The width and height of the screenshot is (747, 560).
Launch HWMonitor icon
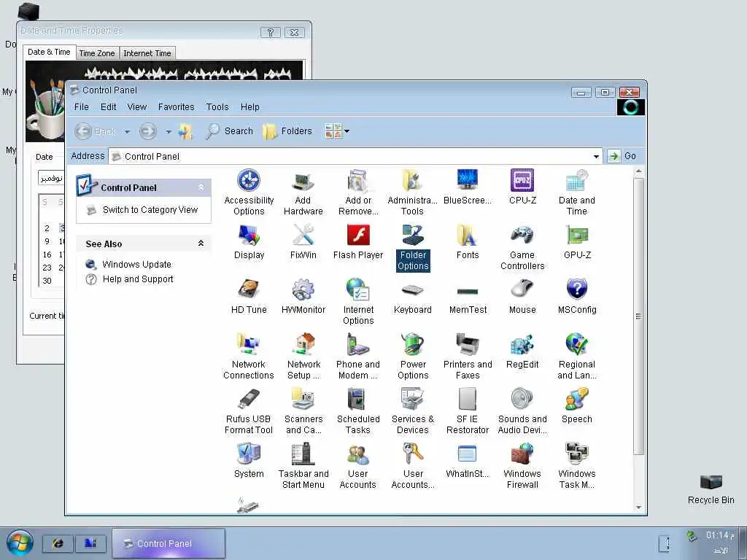coord(303,296)
